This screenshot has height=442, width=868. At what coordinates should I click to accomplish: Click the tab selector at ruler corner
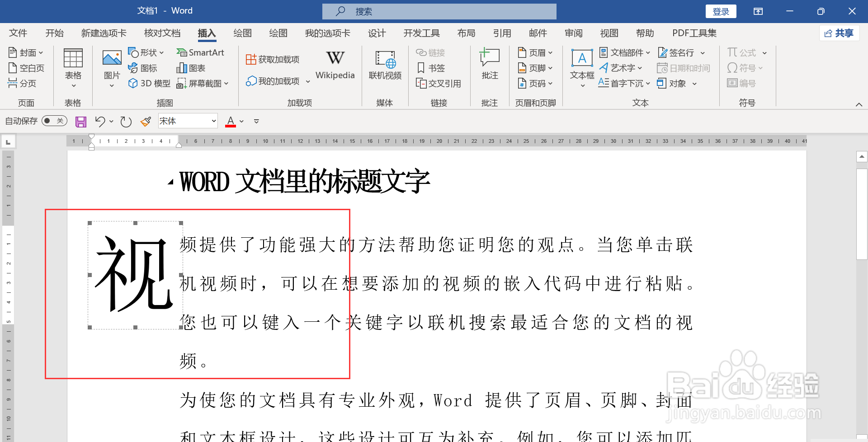click(8, 142)
